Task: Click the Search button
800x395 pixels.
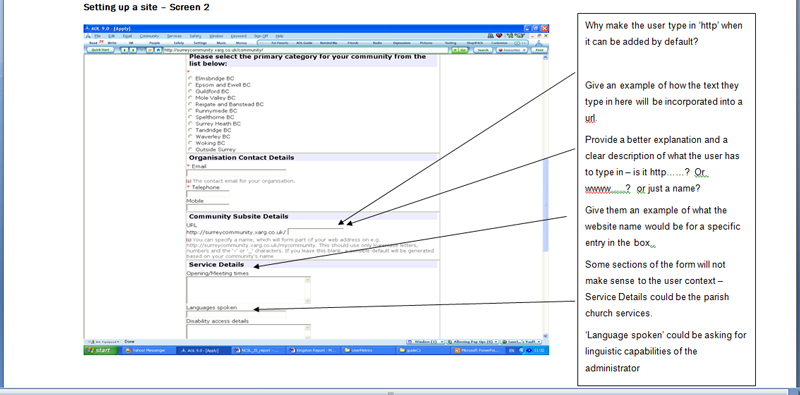Action: pos(483,50)
